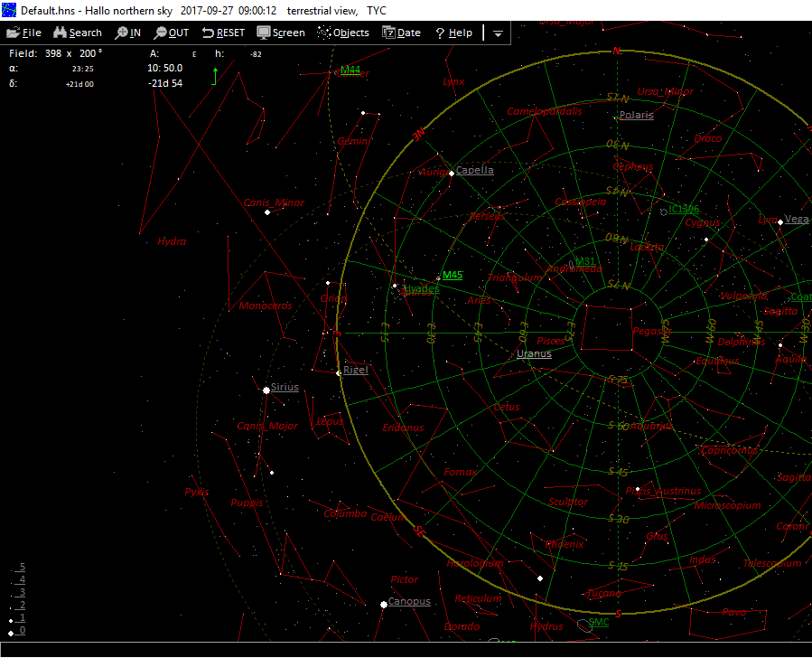812x658 pixels.
Task: Open the File menu
Action: click(23, 33)
